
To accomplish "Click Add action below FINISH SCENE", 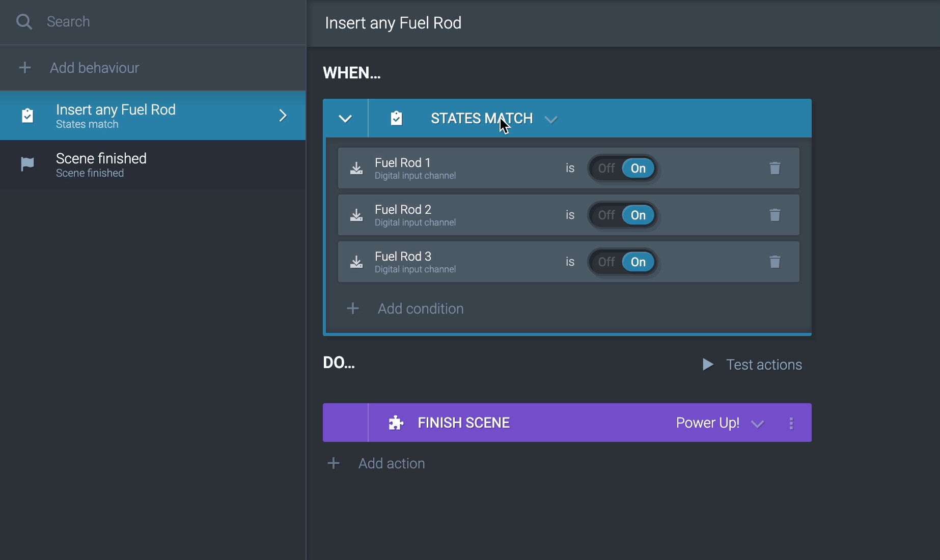I will click(x=392, y=463).
